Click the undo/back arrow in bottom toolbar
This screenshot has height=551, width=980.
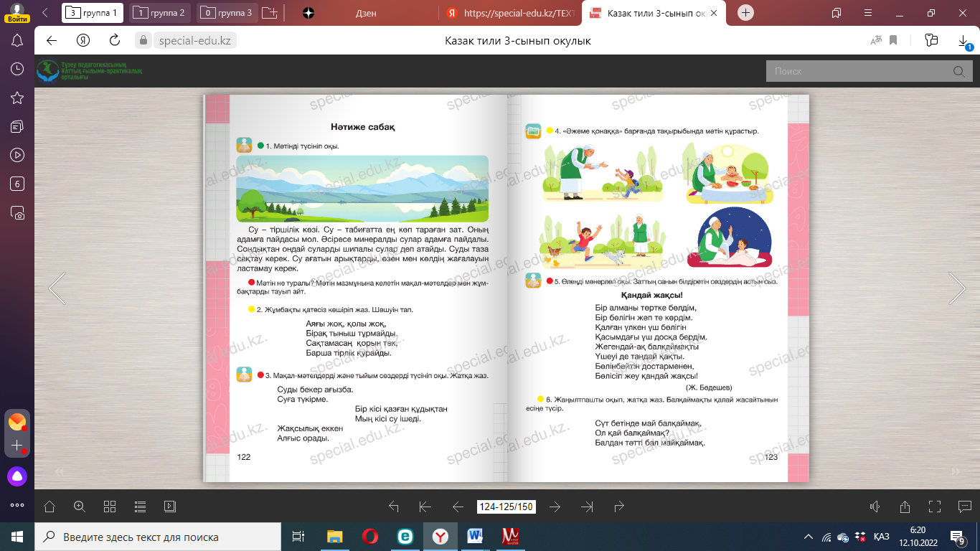pyautogui.click(x=393, y=507)
